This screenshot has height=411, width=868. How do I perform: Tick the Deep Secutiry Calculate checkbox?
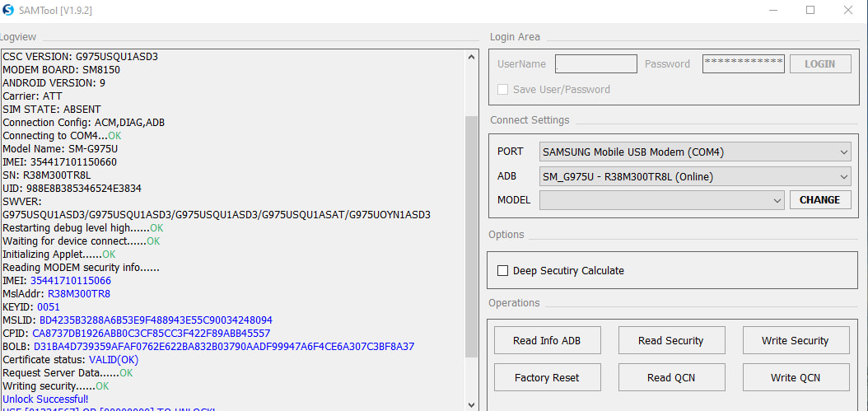(502, 271)
